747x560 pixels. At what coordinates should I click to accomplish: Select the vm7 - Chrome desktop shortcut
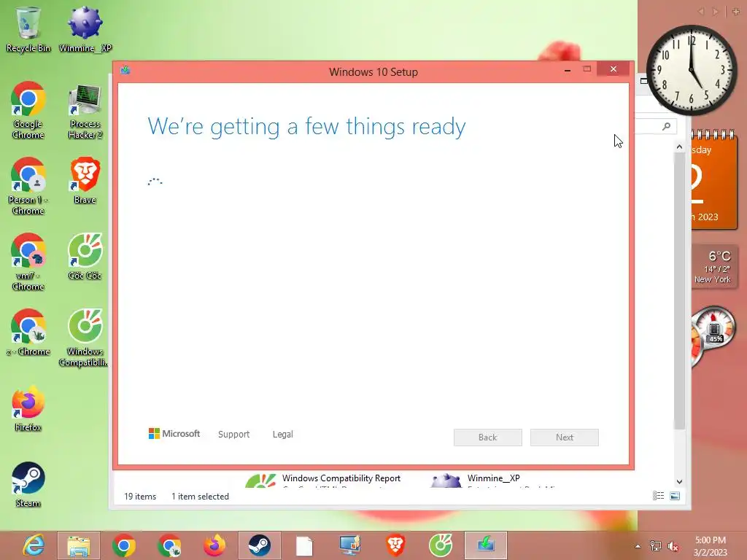click(x=28, y=262)
